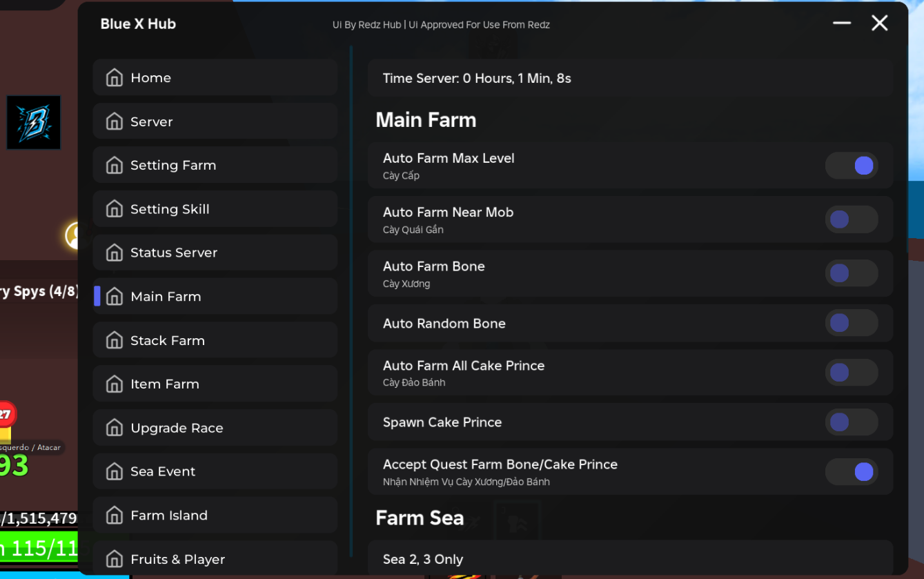Switch to the Farm Island tab
The height and width of the screenshot is (579, 924).
215,516
